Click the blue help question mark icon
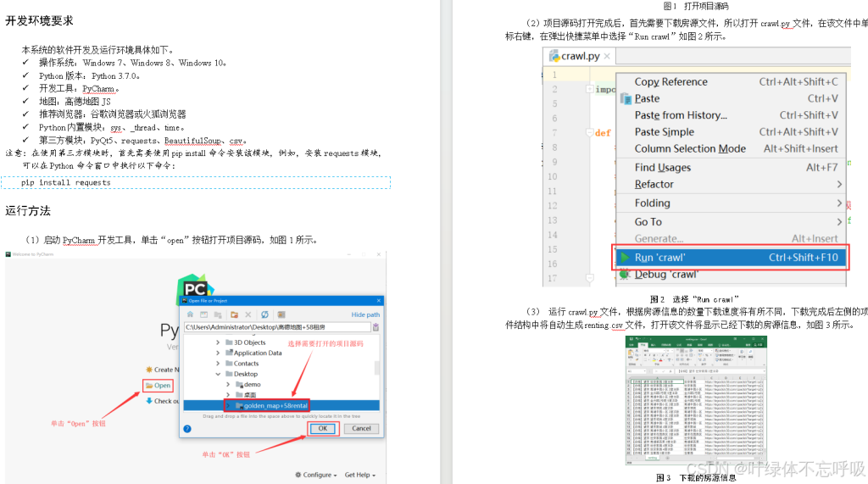 click(x=187, y=429)
